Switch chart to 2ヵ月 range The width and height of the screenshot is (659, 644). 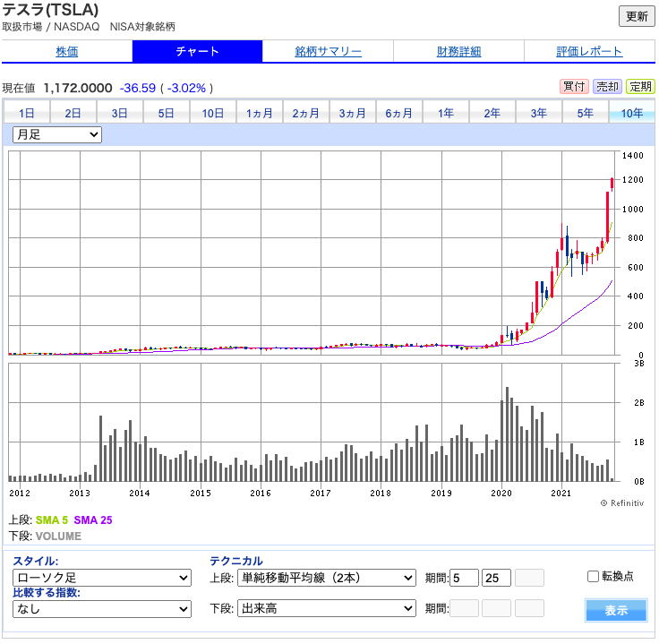click(x=306, y=113)
